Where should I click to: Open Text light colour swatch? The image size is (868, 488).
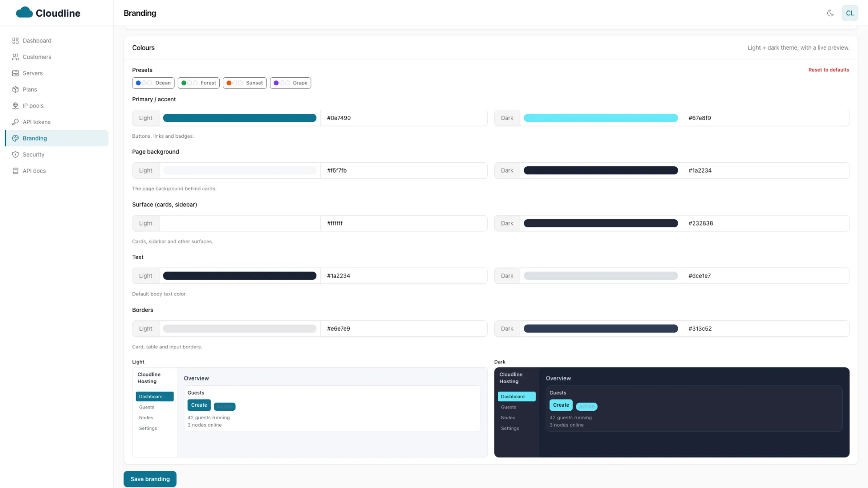[240, 276]
